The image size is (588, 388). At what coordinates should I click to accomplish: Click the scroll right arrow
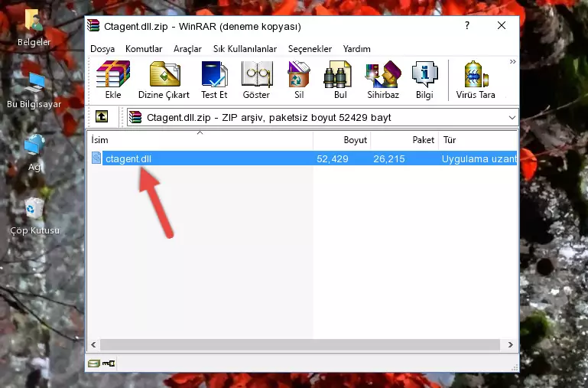click(510, 344)
